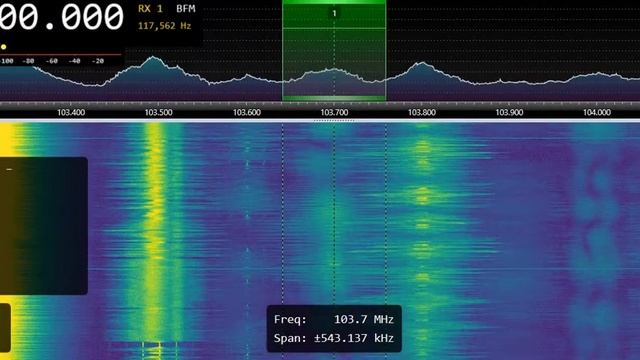Image resolution: width=640 pixels, height=360 pixels.
Task: Click the 104.000 frequency scale label
Action: tap(597, 113)
